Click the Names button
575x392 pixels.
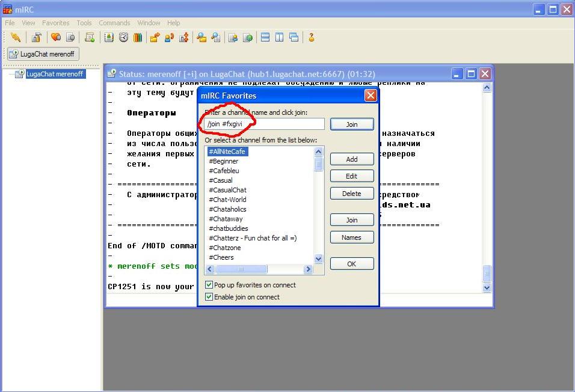[352, 237]
